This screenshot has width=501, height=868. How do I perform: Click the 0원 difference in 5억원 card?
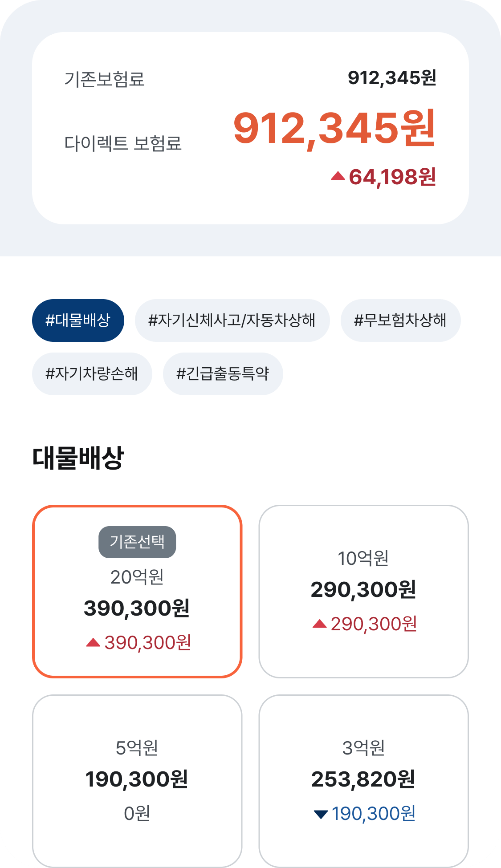pos(137,813)
